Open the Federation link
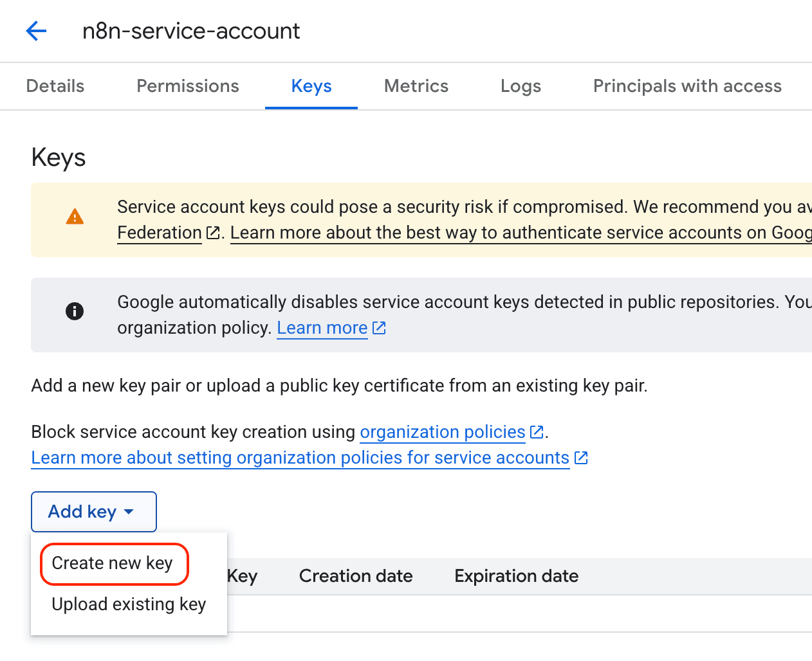 click(x=158, y=232)
